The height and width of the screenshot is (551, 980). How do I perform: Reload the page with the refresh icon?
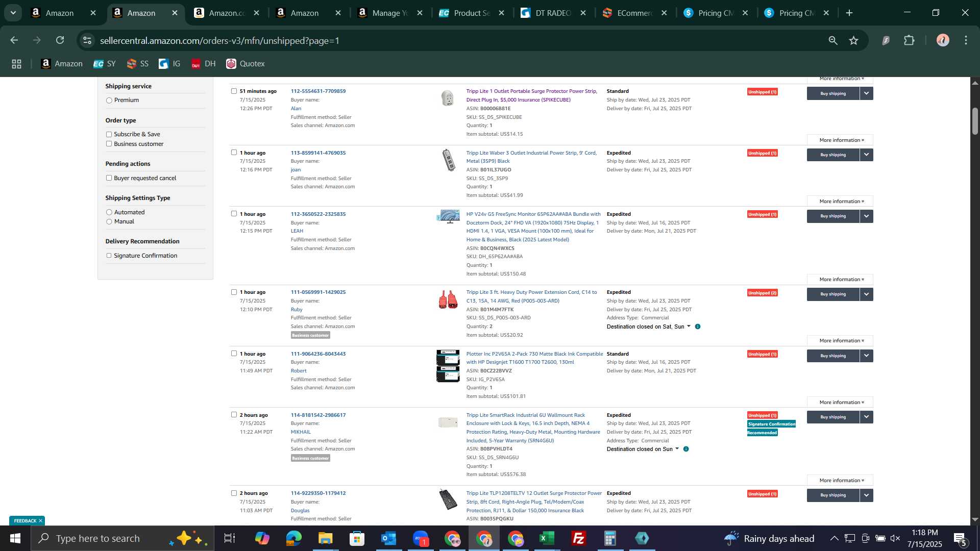click(x=60, y=40)
